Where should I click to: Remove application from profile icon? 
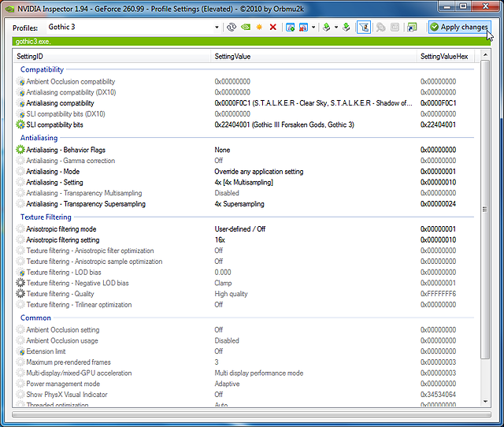click(x=303, y=28)
